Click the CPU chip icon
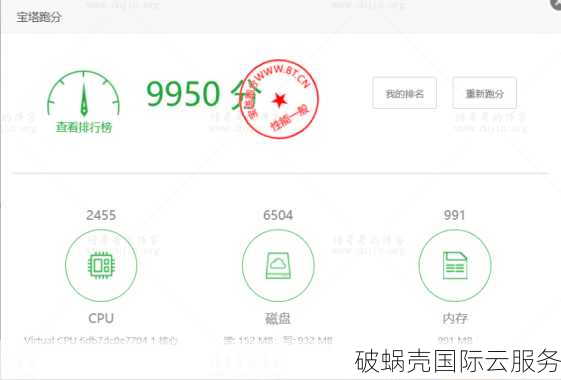 coord(101,265)
